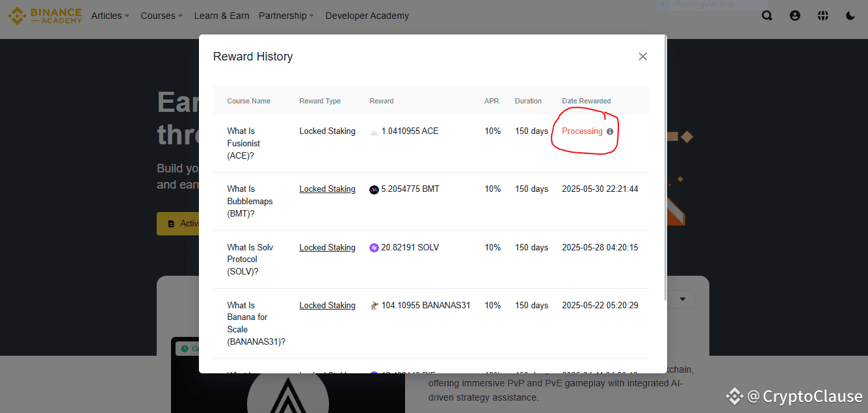Click Locked Staking text in Fusionist row
868x413 pixels.
point(327,131)
